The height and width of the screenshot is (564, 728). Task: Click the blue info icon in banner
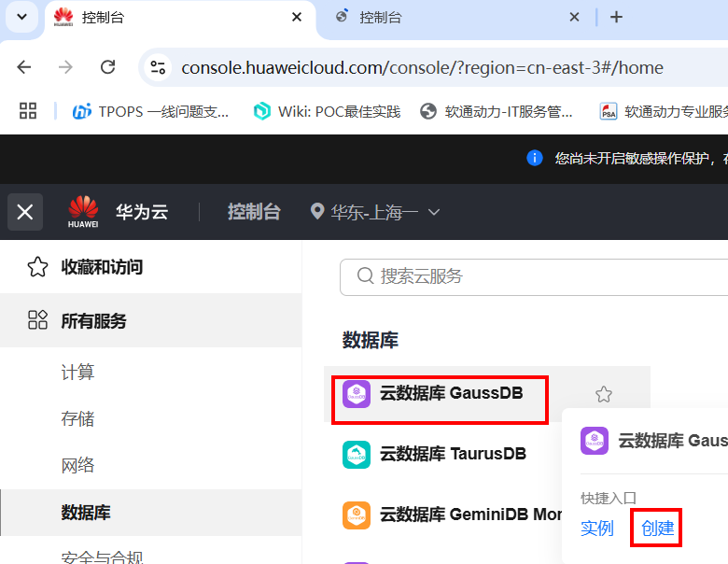535,158
